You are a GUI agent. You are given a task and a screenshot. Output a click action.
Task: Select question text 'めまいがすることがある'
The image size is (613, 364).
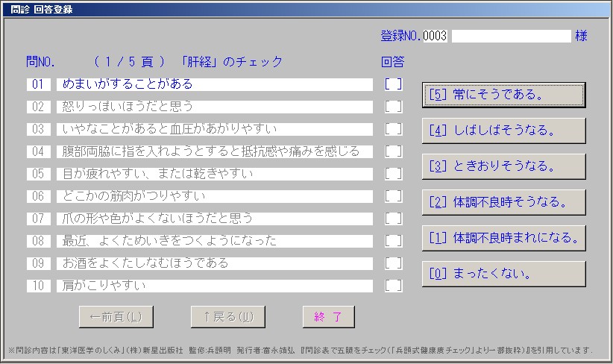(x=215, y=84)
